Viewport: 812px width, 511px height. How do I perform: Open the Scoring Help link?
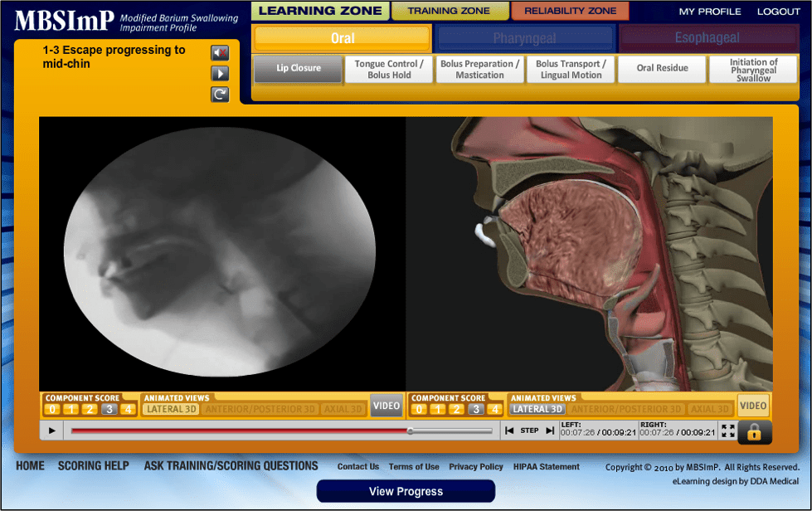[93, 466]
